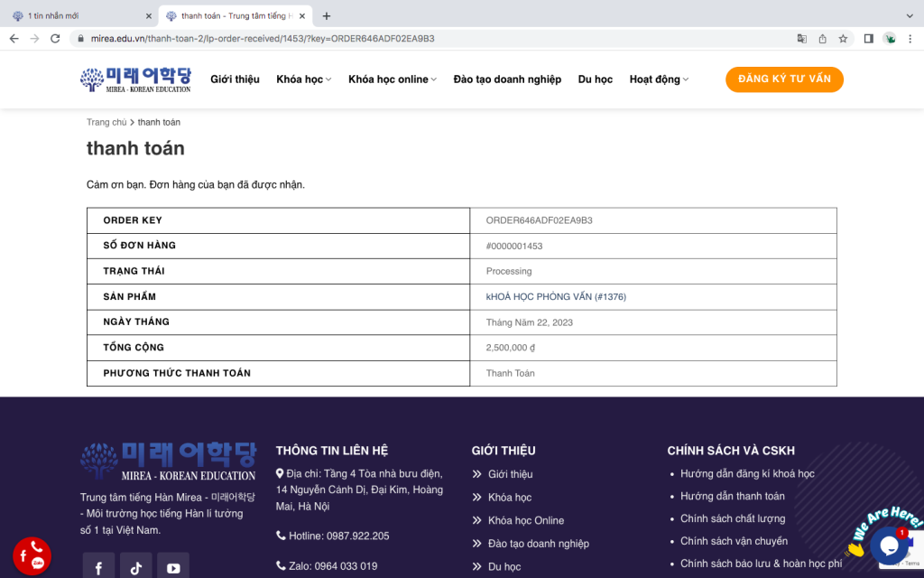The height and width of the screenshot is (578, 924).
Task: Open the translate page icon
Action: 801,39
